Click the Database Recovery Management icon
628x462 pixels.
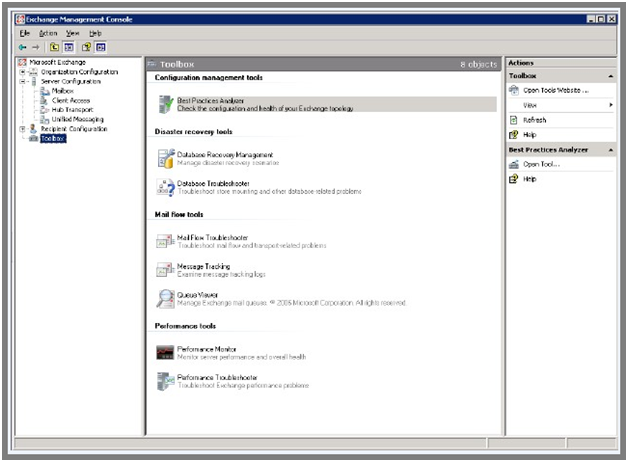click(165, 159)
